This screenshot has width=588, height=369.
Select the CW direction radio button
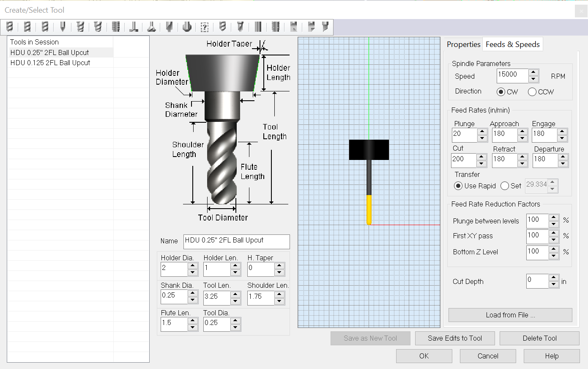pyautogui.click(x=501, y=92)
